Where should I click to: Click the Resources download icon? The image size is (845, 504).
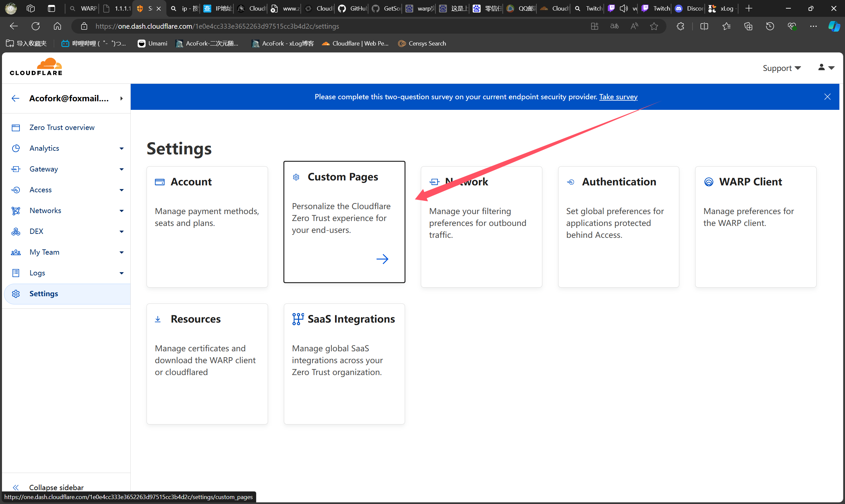[158, 319]
